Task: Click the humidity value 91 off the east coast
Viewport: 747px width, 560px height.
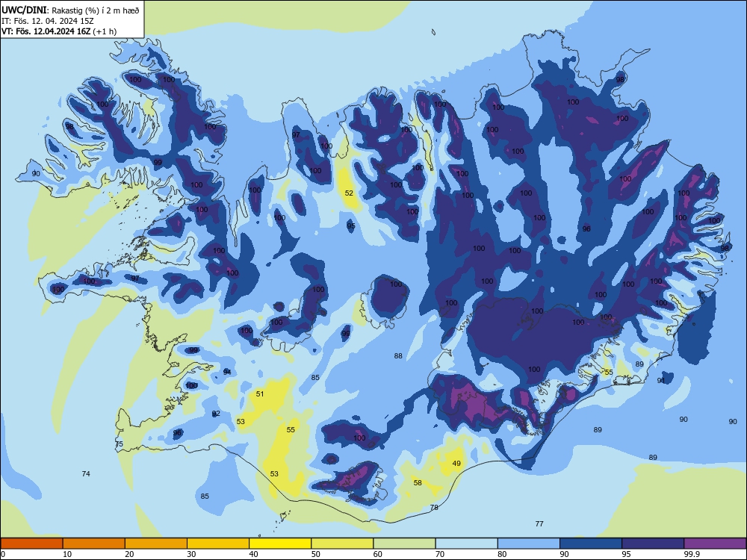Action: (x=661, y=381)
